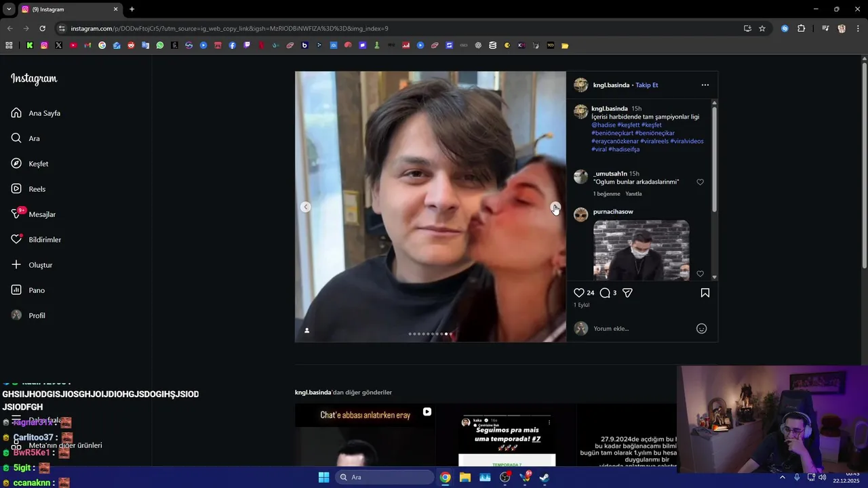The height and width of the screenshot is (488, 868).
Task: Open the 'Seguimos pra mais uma temporada' post
Action: click(x=507, y=434)
